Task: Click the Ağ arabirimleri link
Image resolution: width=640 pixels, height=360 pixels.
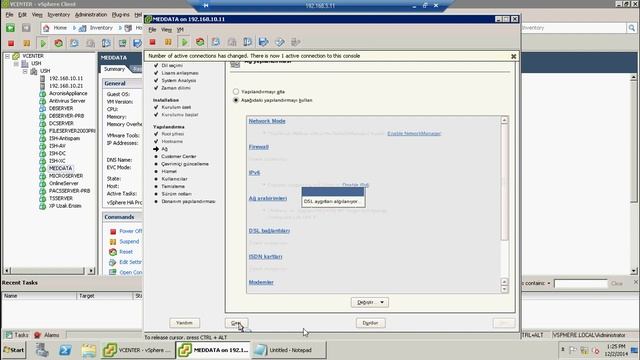Action: pyautogui.click(x=268, y=198)
